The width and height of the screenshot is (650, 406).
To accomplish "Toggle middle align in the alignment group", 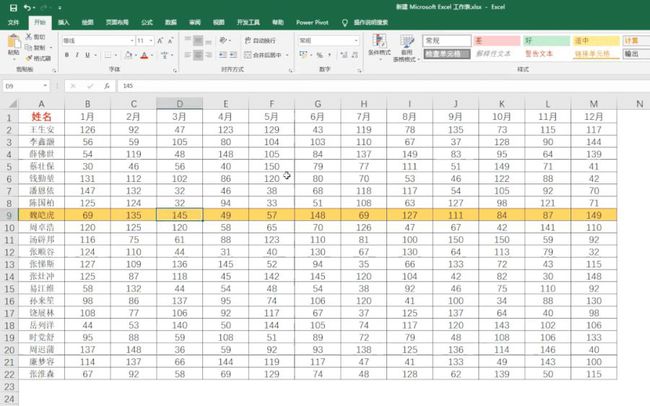I will (x=198, y=40).
